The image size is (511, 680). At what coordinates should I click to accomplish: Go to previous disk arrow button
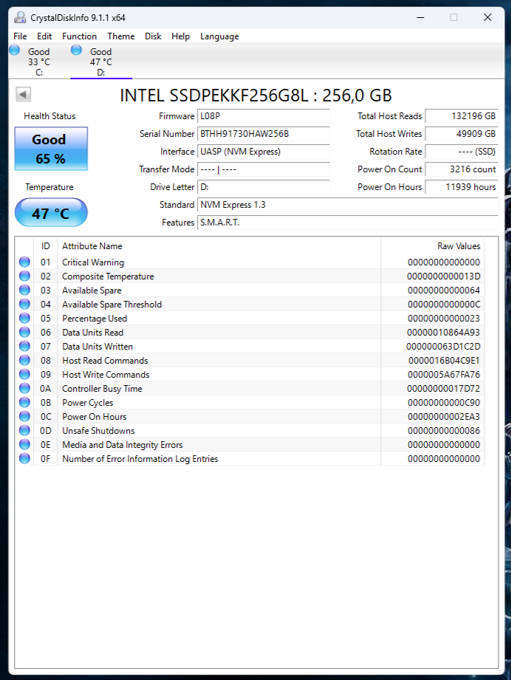[x=23, y=94]
